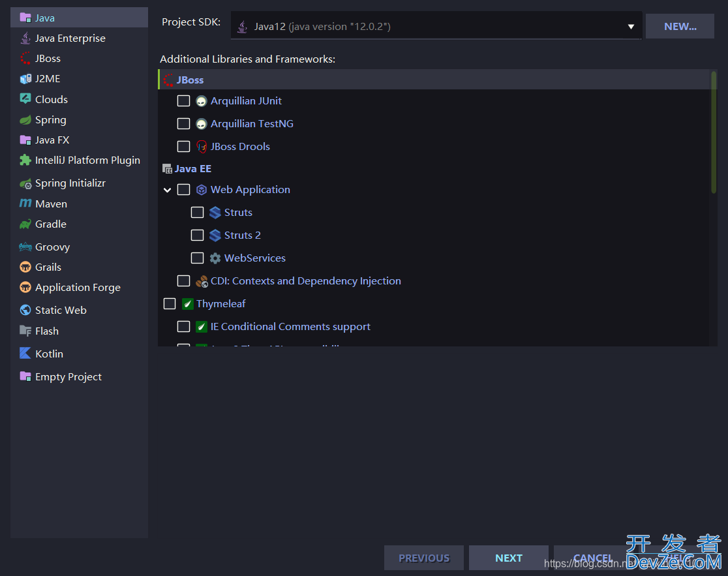Click the CDI coffee beans icon

point(202,281)
